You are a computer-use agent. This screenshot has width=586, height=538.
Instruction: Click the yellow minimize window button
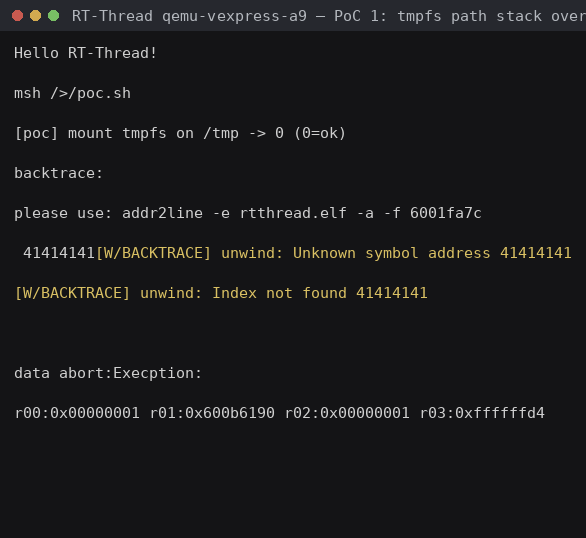36,16
